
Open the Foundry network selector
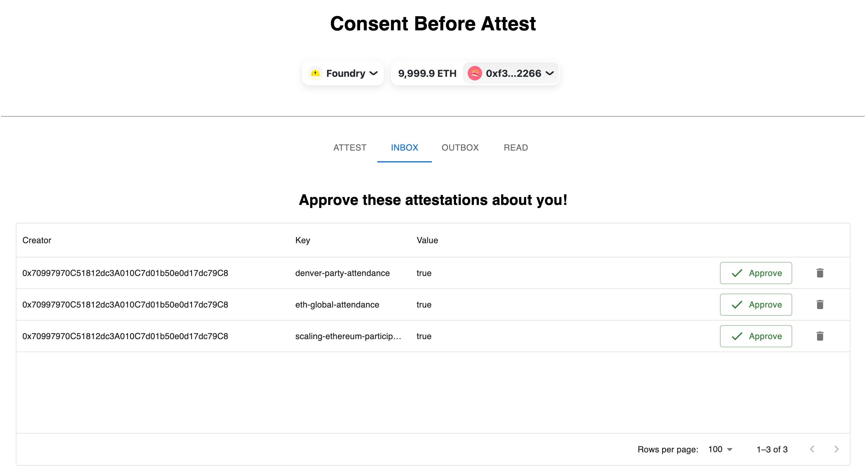[343, 73]
